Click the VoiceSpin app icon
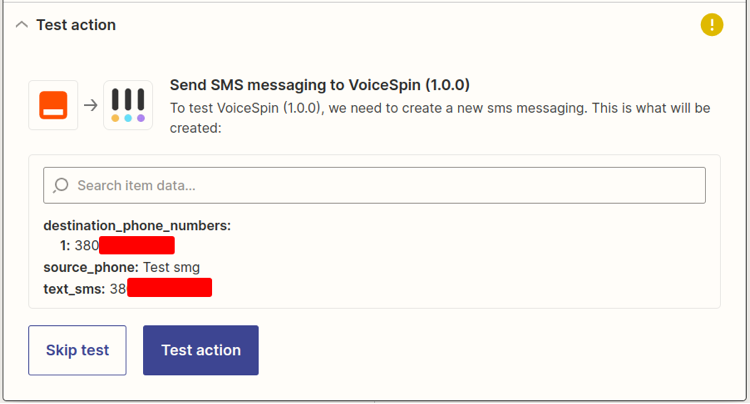This screenshot has width=750, height=404. click(x=128, y=105)
